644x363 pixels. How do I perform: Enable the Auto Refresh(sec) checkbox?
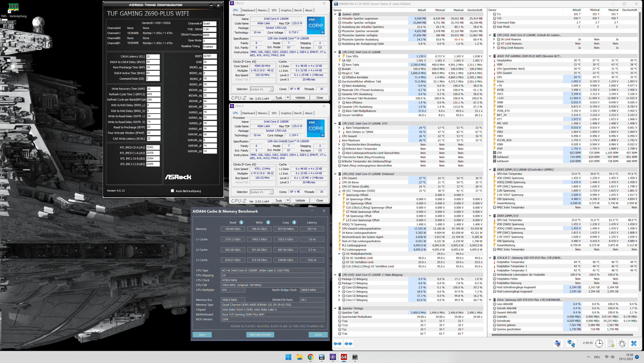(x=172, y=191)
